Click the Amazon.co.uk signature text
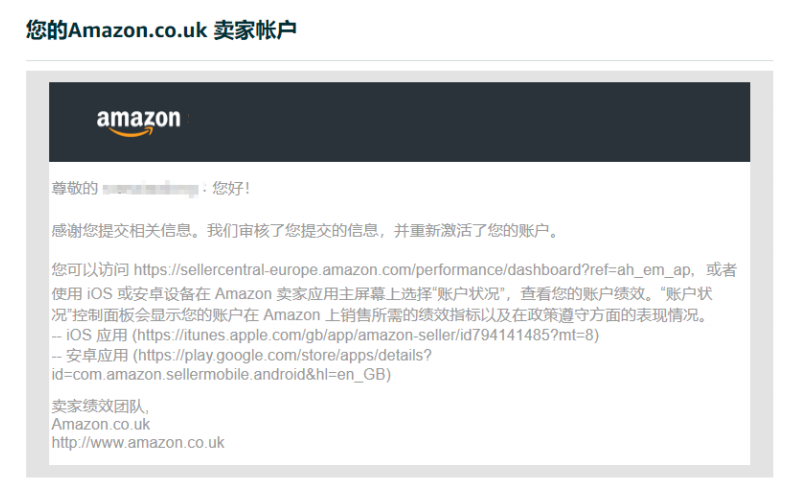The width and height of the screenshot is (787, 486). coord(100,425)
